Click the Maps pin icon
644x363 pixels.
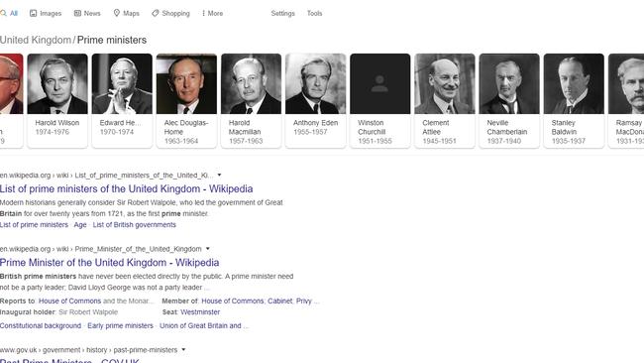(x=117, y=13)
